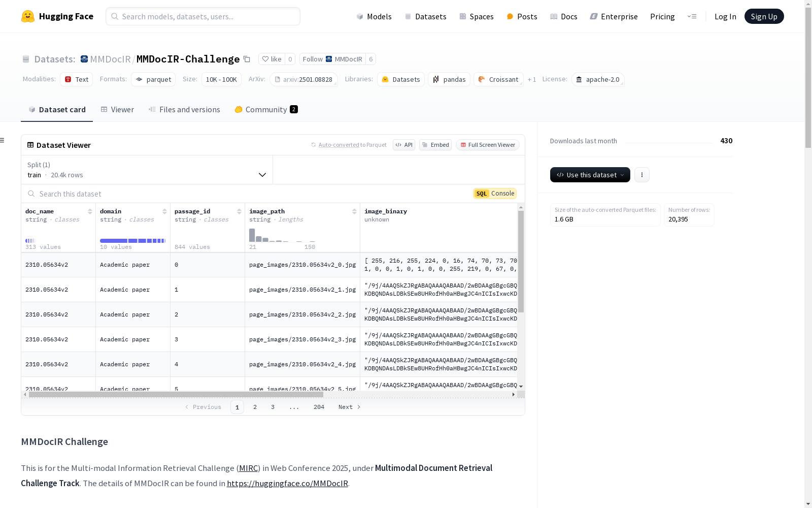Click the table horizontal scrollbar

point(176,394)
